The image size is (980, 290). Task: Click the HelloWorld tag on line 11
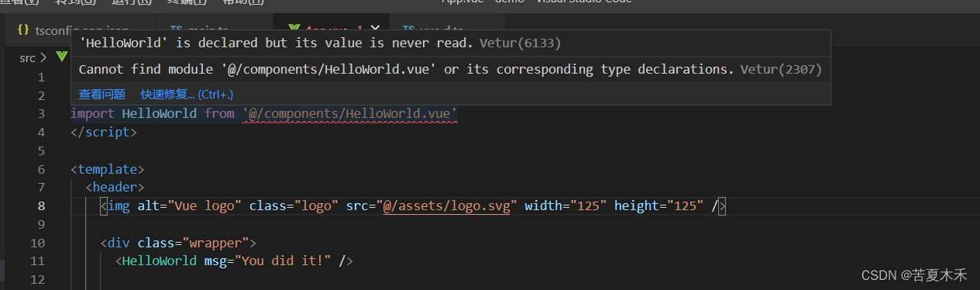[x=160, y=261]
